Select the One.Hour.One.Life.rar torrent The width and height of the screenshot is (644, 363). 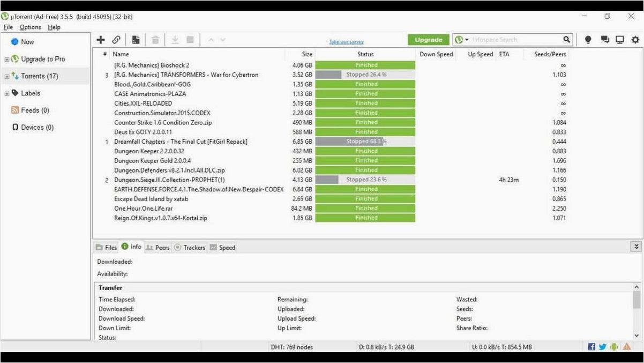[x=144, y=209]
